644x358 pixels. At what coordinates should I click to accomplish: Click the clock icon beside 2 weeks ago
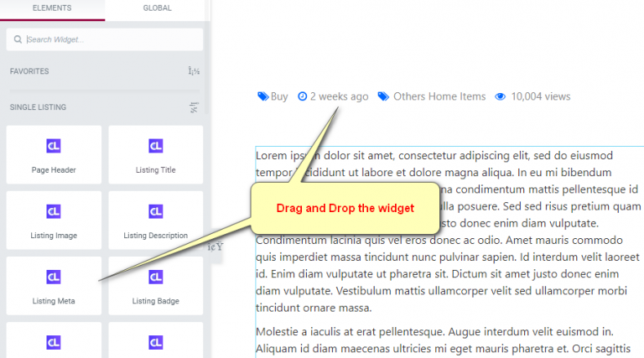pos(302,96)
